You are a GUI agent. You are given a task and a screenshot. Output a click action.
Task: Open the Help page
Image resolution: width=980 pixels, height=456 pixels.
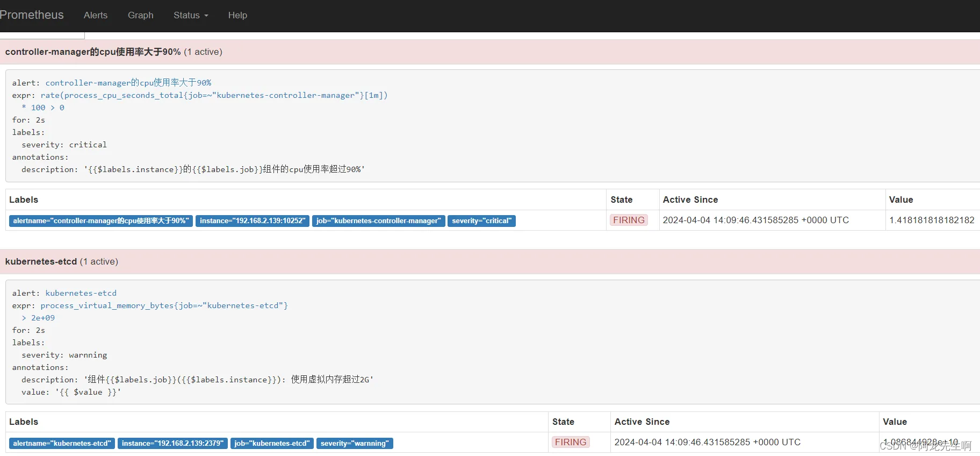click(x=237, y=15)
